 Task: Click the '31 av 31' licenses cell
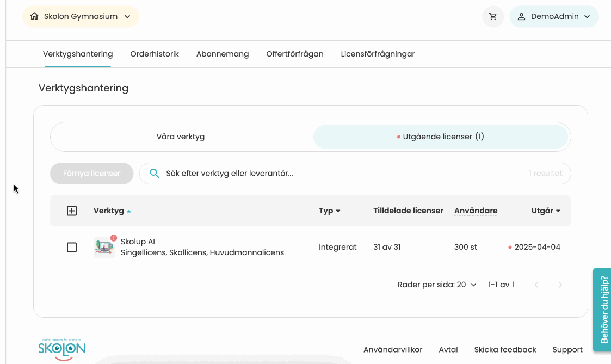click(387, 247)
